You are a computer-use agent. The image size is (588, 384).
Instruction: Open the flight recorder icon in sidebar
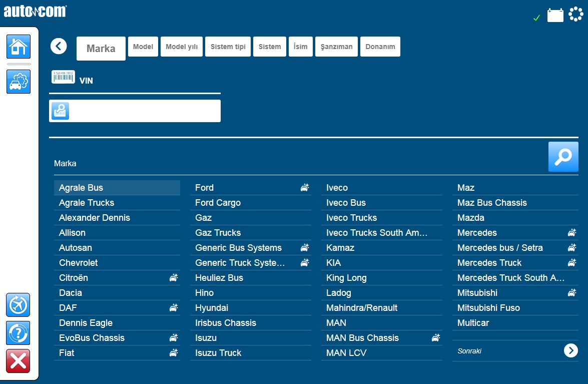(x=19, y=305)
